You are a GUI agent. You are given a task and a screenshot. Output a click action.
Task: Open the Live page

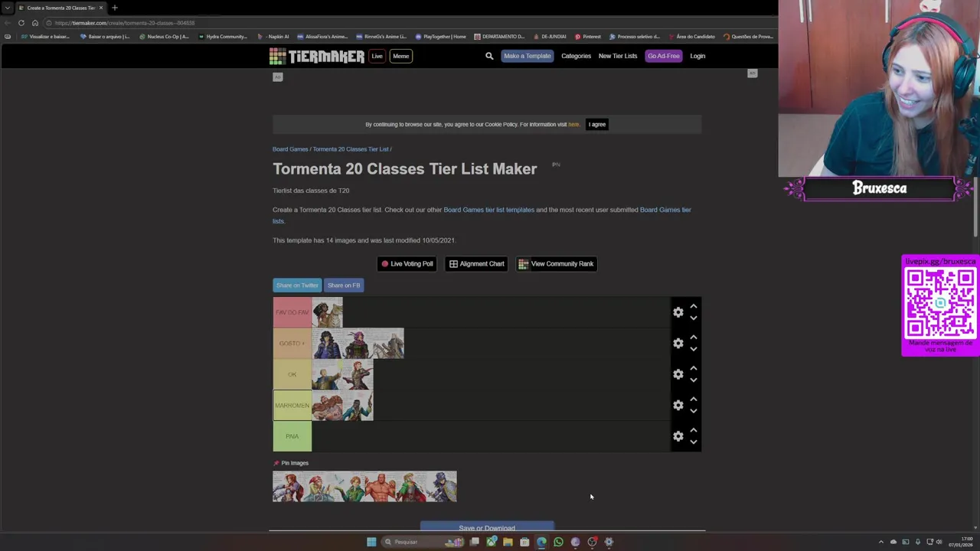click(x=377, y=56)
